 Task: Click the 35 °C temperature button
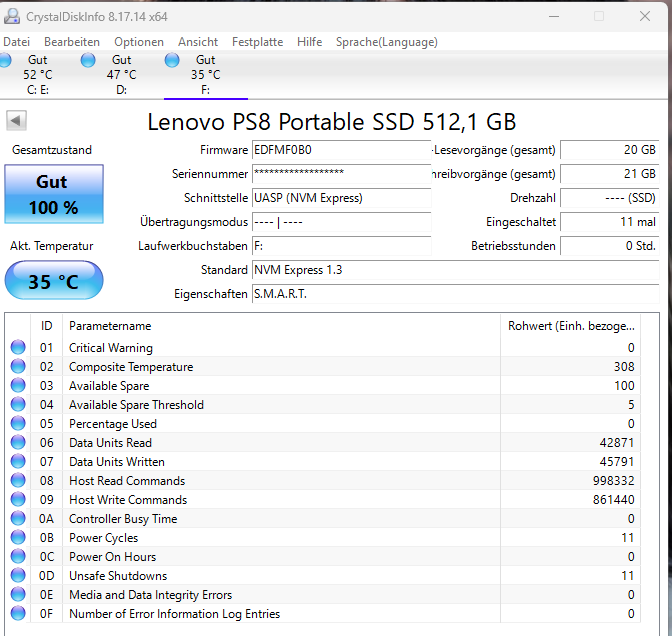click(x=54, y=280)
